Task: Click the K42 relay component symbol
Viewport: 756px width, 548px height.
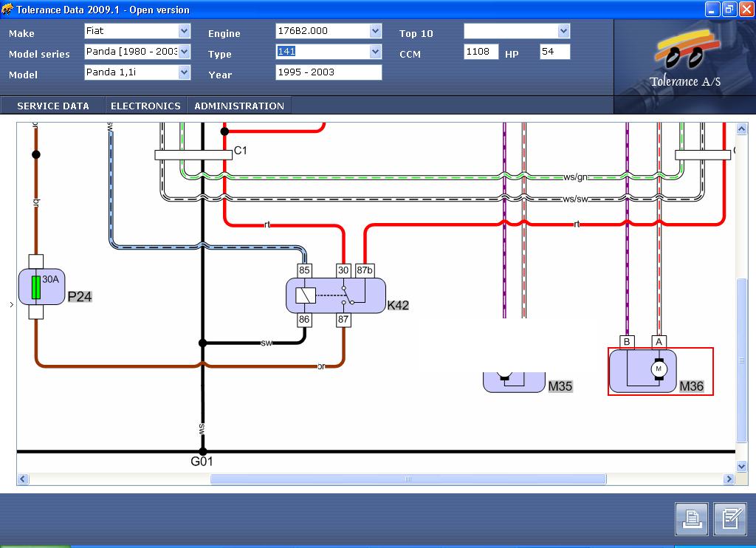Action: (x=336, y=295)
